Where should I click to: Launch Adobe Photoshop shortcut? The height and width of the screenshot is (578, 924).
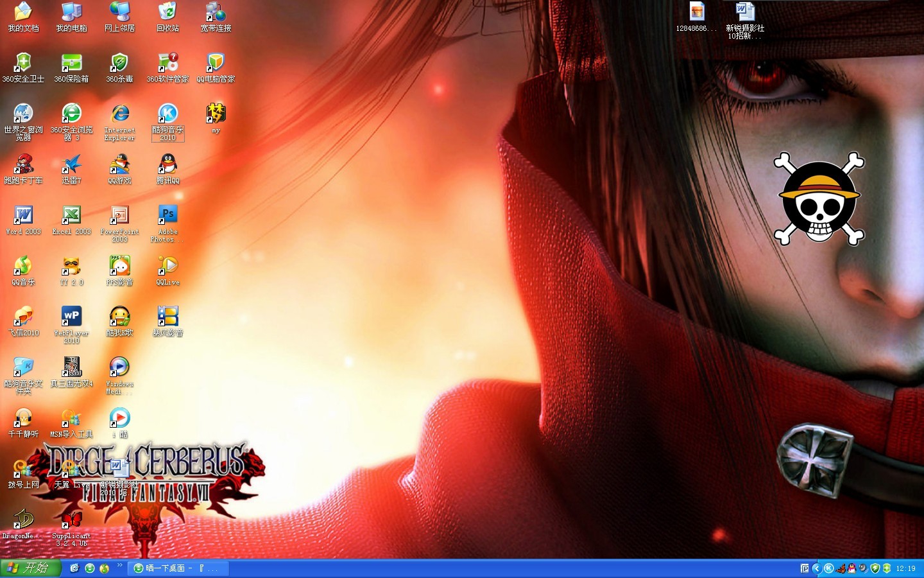(x=167, y=223)
